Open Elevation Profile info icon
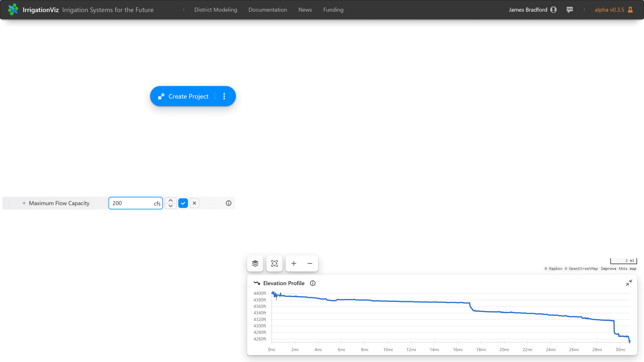Screen dimensions: 644x362 click(313, 283)
